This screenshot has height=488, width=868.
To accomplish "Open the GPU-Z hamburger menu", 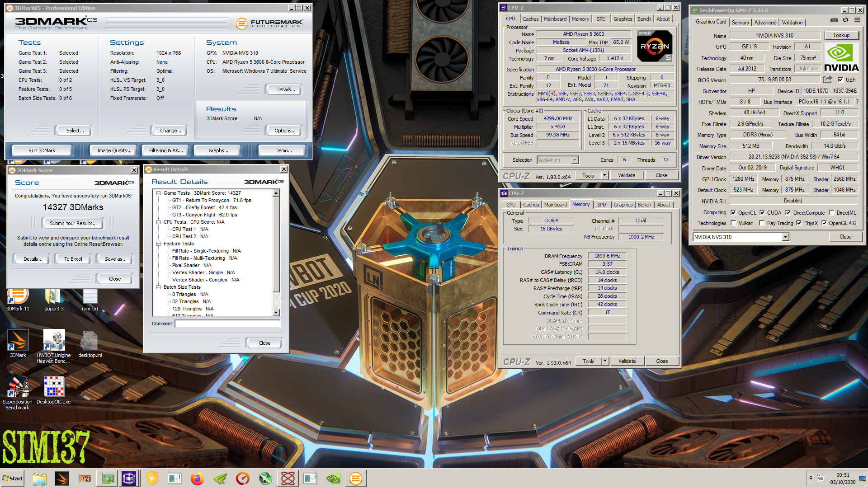I will tap(857, 20).
